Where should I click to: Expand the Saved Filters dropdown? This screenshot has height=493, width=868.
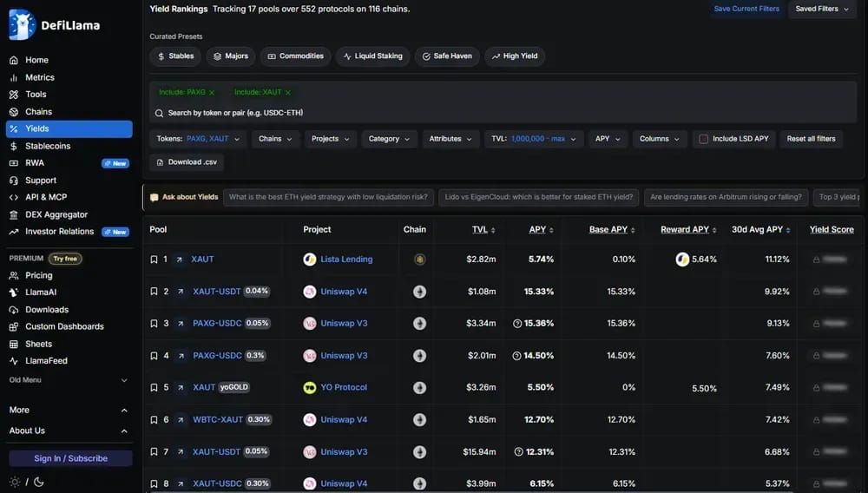pos(822,9)
